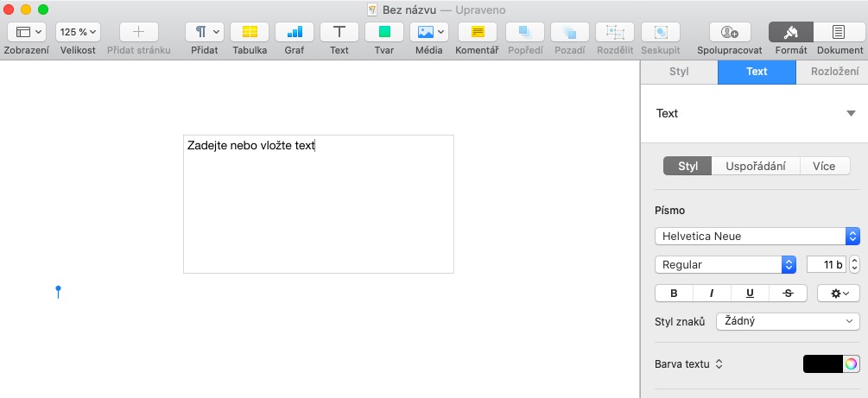868x398 pixels.
Task: Switch to the Styl inspector tab
Action: click(x=679, y=72)
